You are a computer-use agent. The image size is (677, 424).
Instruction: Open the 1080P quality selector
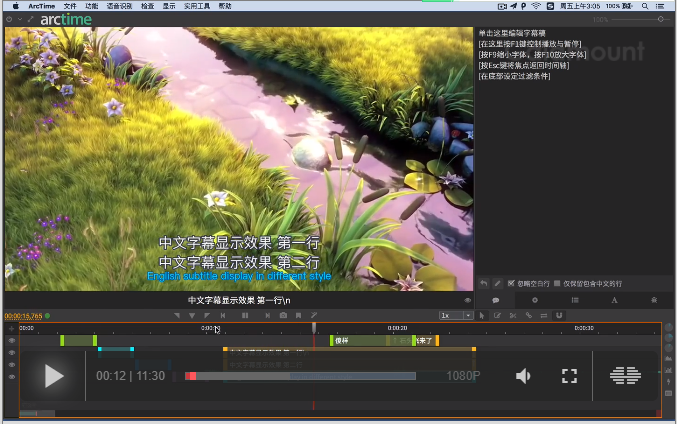[463, 376]
